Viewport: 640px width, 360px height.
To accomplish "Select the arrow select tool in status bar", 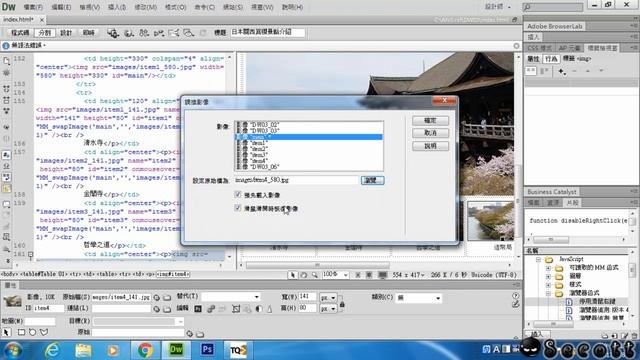I will (x=292, y=275).
